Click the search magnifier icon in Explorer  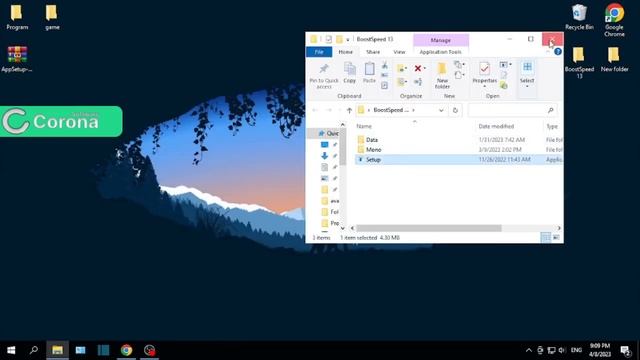tap(550, 110)
